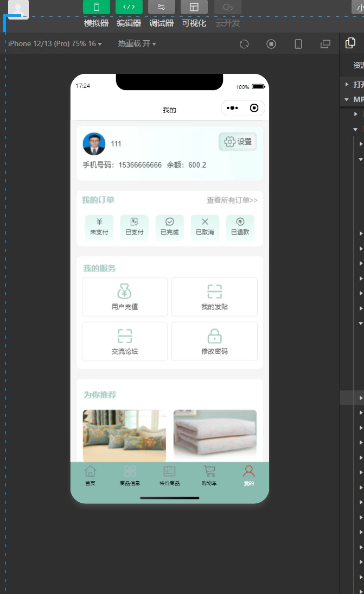Select the 未支付 unpaid orders icon

point(99,228)
